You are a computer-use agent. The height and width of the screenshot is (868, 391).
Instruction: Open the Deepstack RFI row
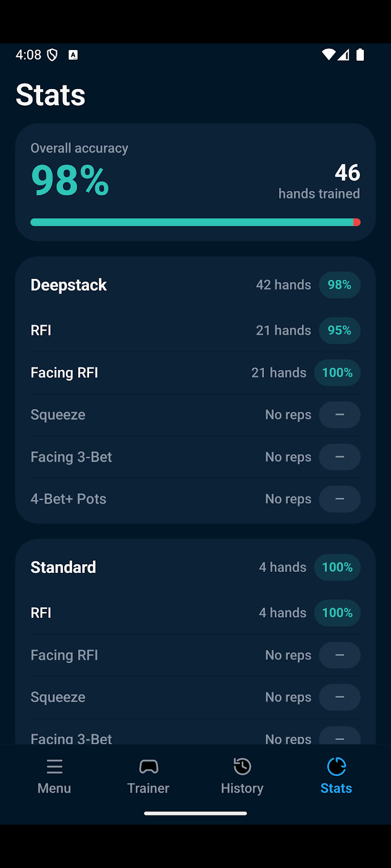(195, 330)
